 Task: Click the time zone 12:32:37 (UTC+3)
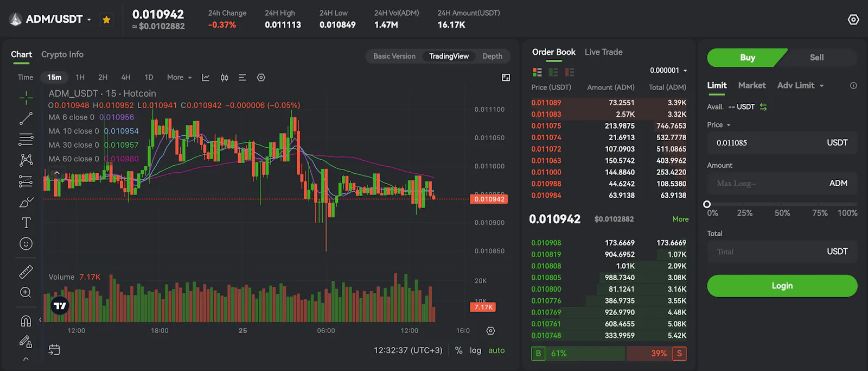click(x=408, y=350)
